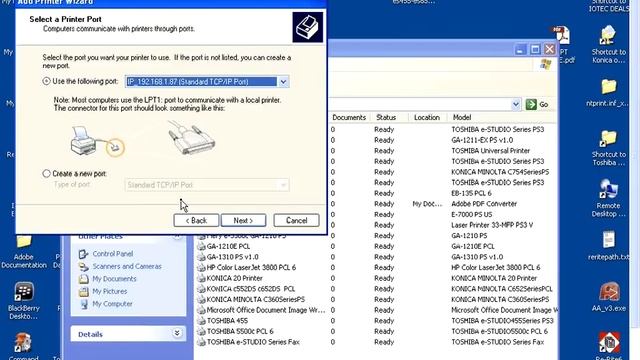Click Details panel header text
The width and height of the screenshot is (640, 360).
coord(90,334)
